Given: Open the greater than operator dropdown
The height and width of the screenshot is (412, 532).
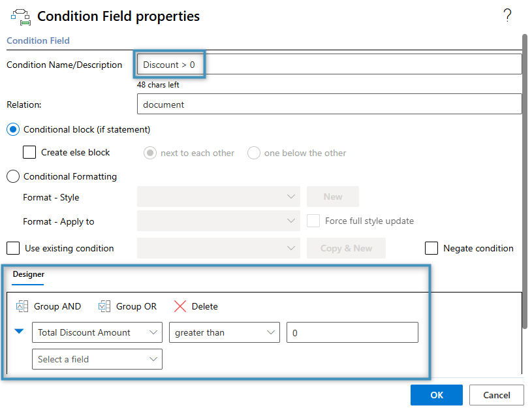Looking at the screenshot, I should coord(224,332).
